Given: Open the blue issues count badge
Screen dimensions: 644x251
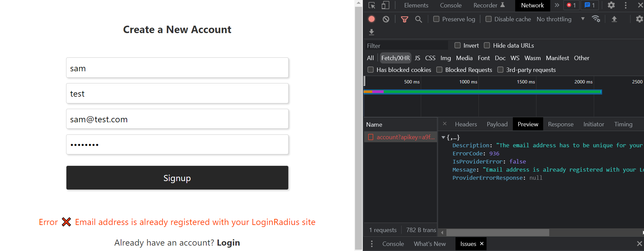Looking at the screenshot, I should 590,5.
